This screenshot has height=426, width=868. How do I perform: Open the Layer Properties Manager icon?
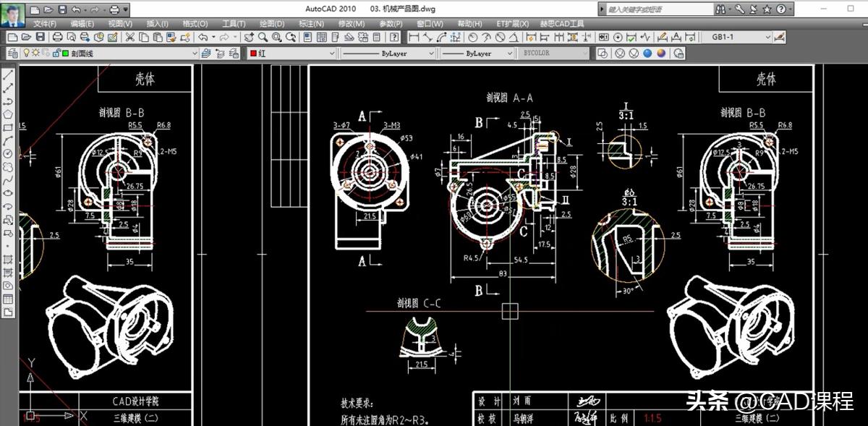point(13,53)
